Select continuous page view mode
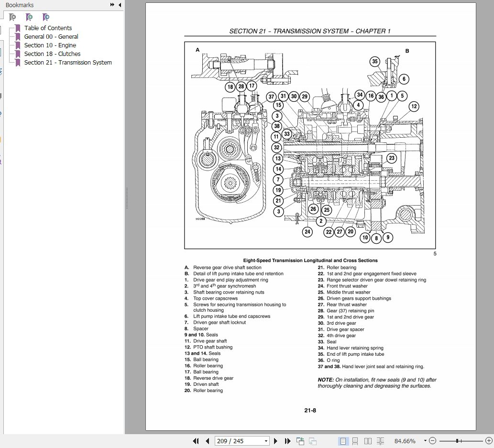494x448 pixels. click(355, 441)
